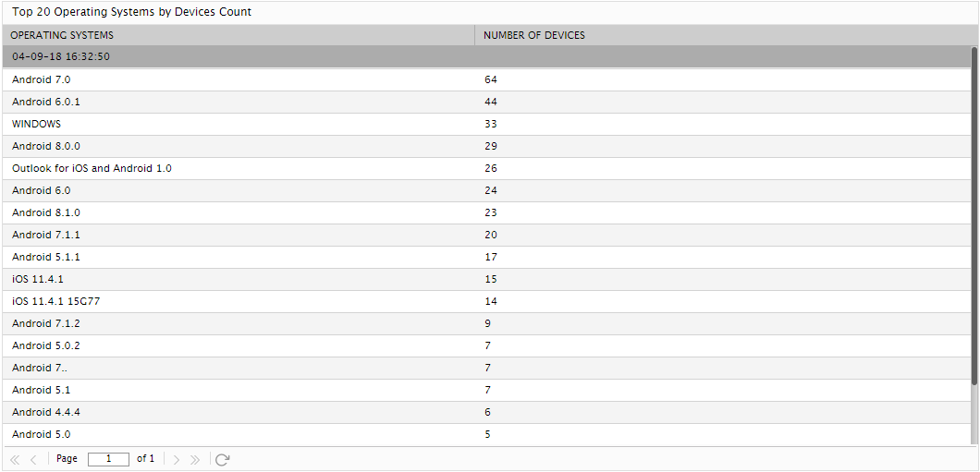
Task: Select the iOS 11.4.1 15G77 row
Action: pos(486,301)
